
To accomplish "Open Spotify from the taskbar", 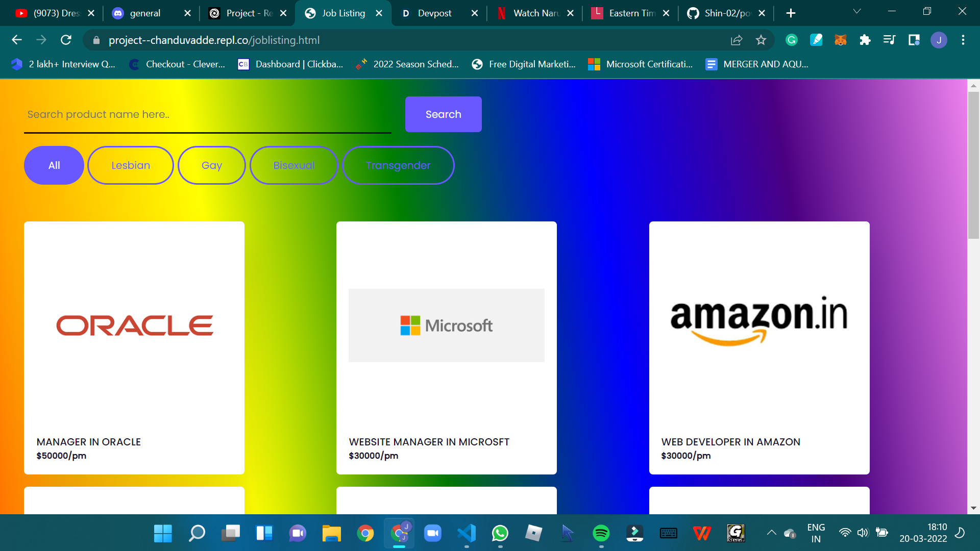I will pyautogui.click(x=601, y=533).
